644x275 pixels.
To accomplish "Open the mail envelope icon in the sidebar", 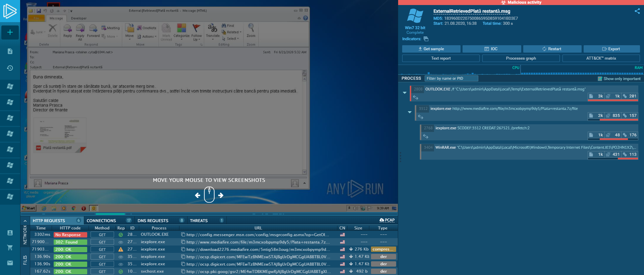I will point(10,263).
